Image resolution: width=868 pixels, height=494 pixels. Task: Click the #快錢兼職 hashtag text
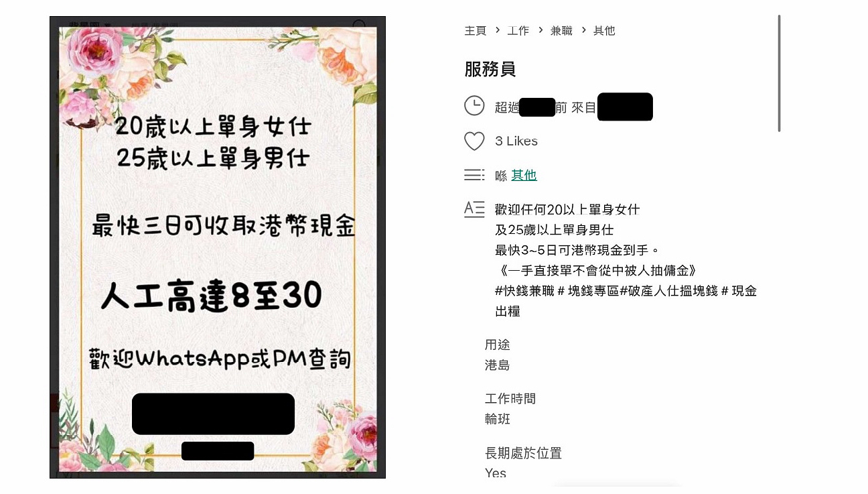[x=524, y=291]
